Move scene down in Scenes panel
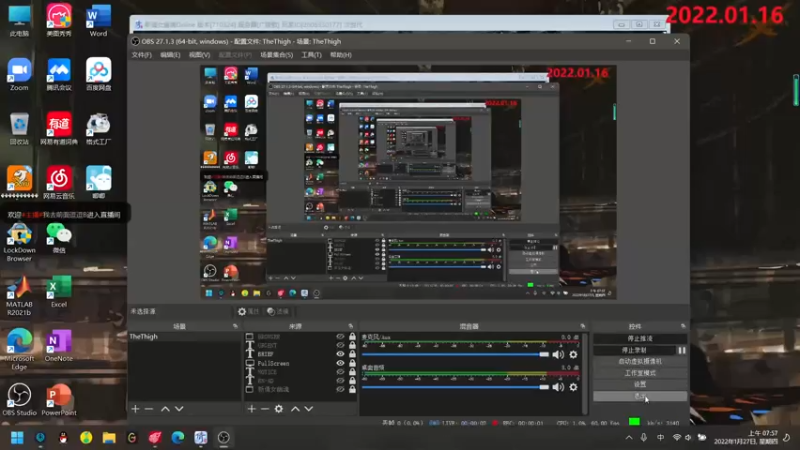The width and height of the screenshot is (800, 450). coord(179,409)
